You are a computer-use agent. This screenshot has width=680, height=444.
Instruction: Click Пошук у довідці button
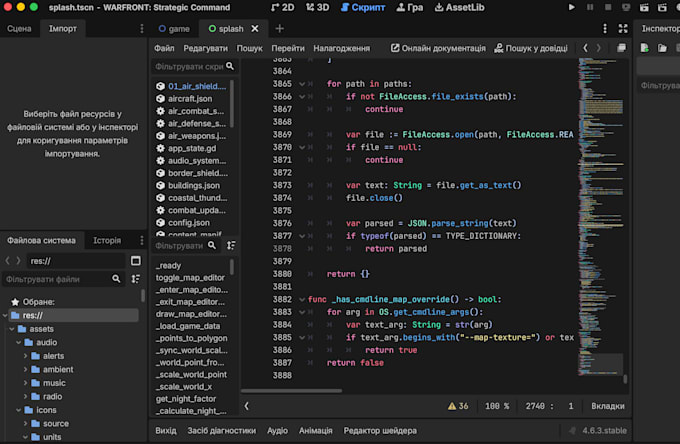531,48
